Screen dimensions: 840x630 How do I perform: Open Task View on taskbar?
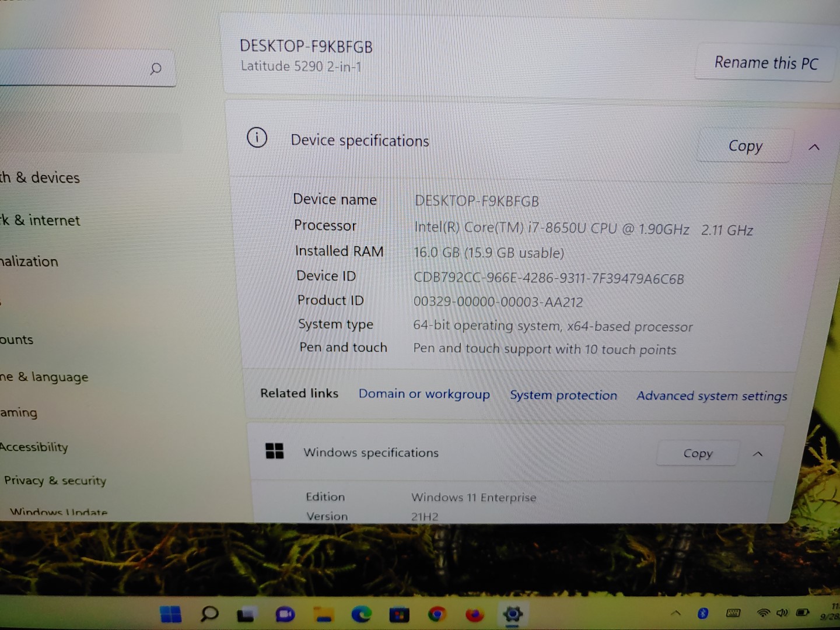[x=246, y=614]
